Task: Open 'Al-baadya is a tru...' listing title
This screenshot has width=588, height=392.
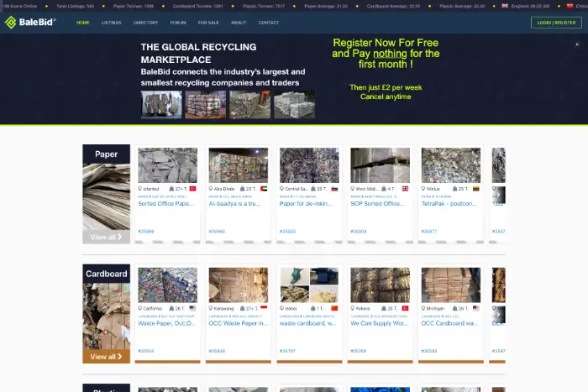Action: (234, 203)
